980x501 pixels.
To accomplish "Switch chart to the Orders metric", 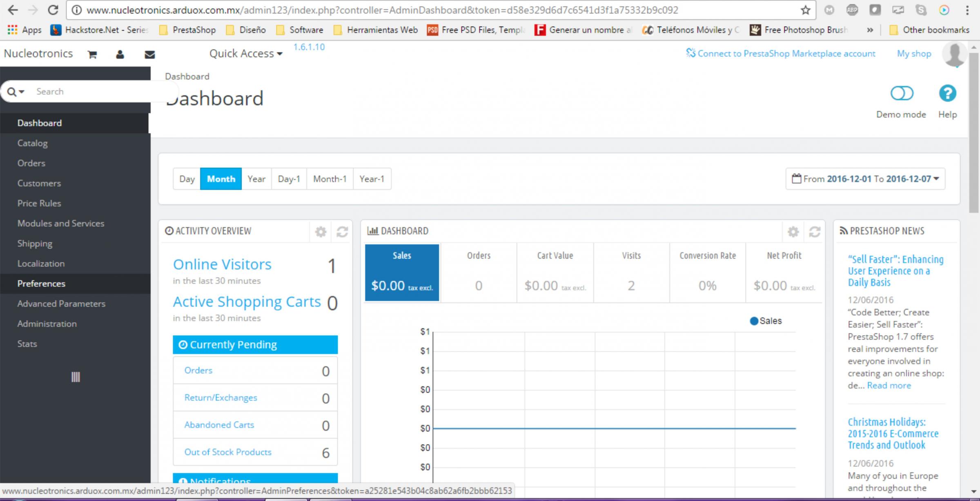I will (x=479, y=273).
